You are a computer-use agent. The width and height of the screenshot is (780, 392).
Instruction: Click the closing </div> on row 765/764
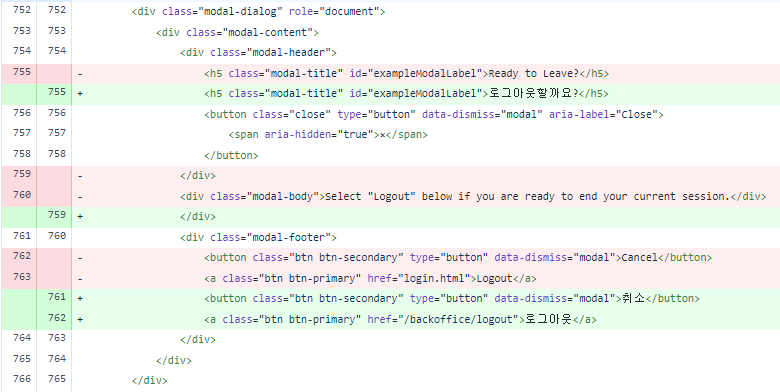pos(174,360)
